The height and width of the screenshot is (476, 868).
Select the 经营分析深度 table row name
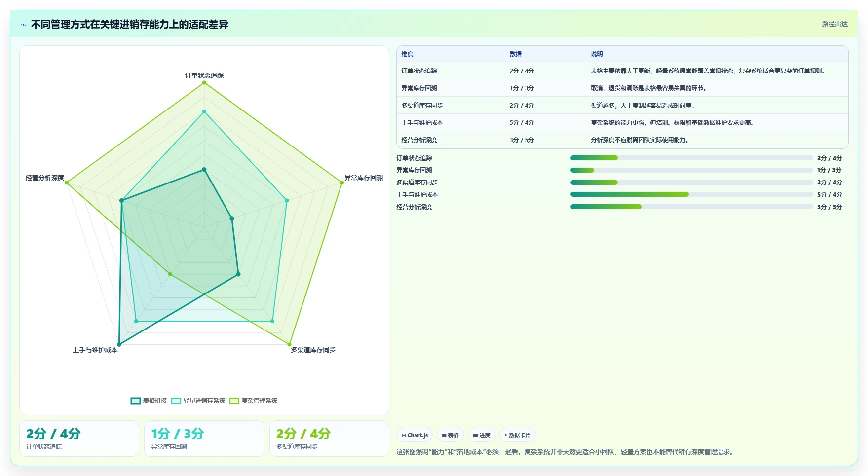[x=419, y=140]
